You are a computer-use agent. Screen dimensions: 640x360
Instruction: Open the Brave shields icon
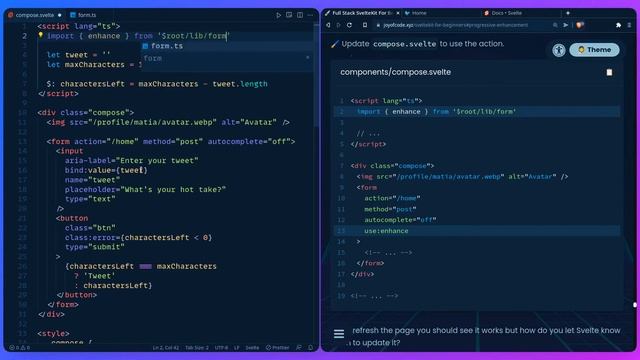pos(580,25)
